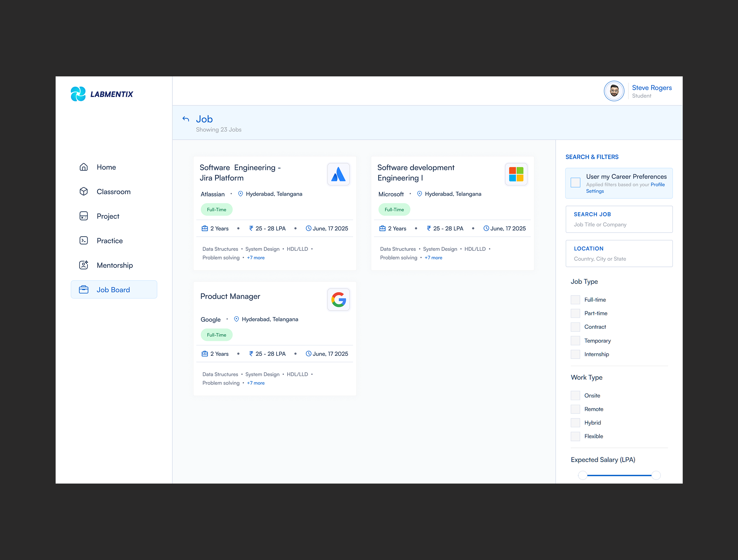
Task: Click the Project sidebar icon
Action: 83,216
